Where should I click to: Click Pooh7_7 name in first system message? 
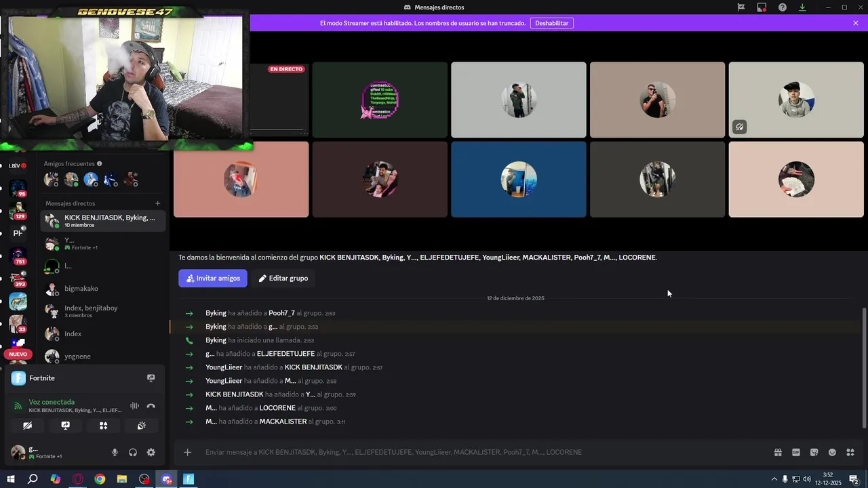pyautogui.click(x=281, y=313)
